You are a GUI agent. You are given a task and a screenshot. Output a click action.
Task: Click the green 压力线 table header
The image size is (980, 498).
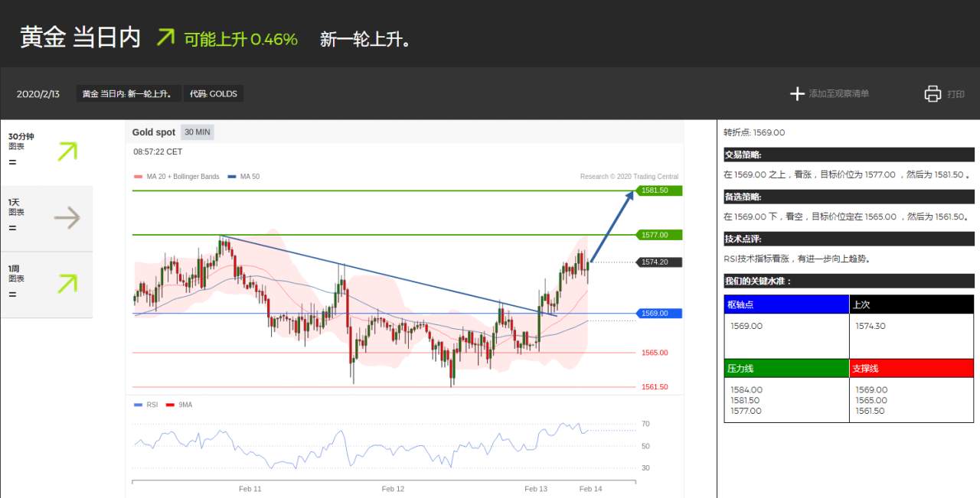tap(786, 368)
